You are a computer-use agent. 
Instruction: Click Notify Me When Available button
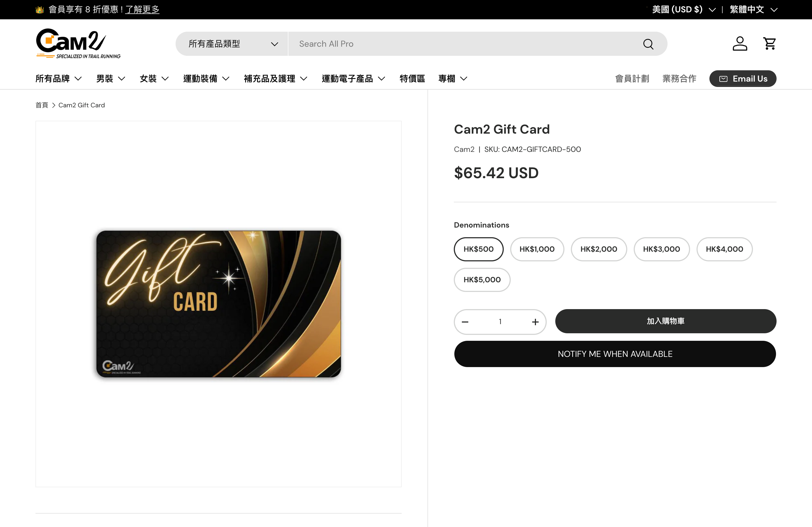615,354
